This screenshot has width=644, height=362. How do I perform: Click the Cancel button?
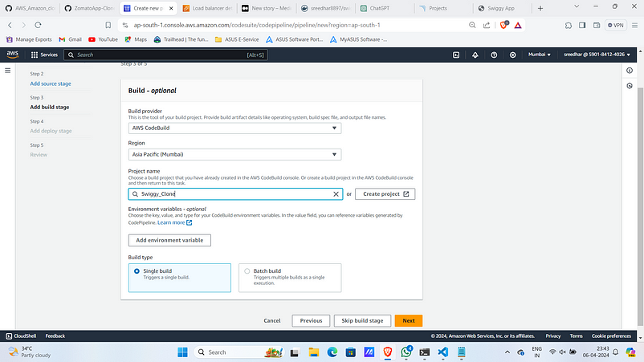pyautogui.click(x=272, y=320)
